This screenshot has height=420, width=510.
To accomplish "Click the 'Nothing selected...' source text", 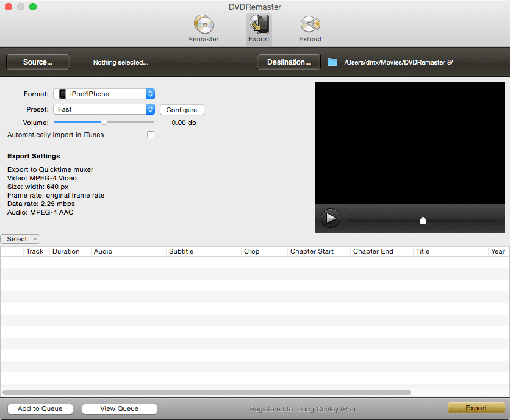I will pos(121,62).
